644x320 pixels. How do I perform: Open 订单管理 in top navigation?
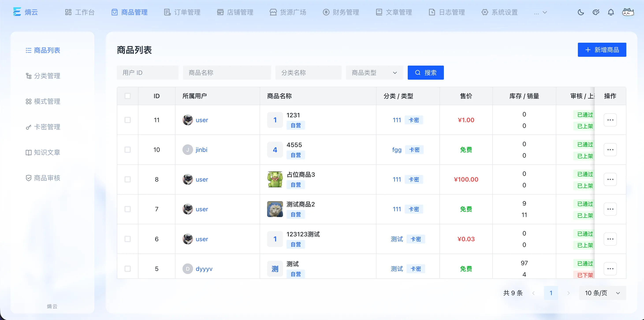(x=182, y=12)
